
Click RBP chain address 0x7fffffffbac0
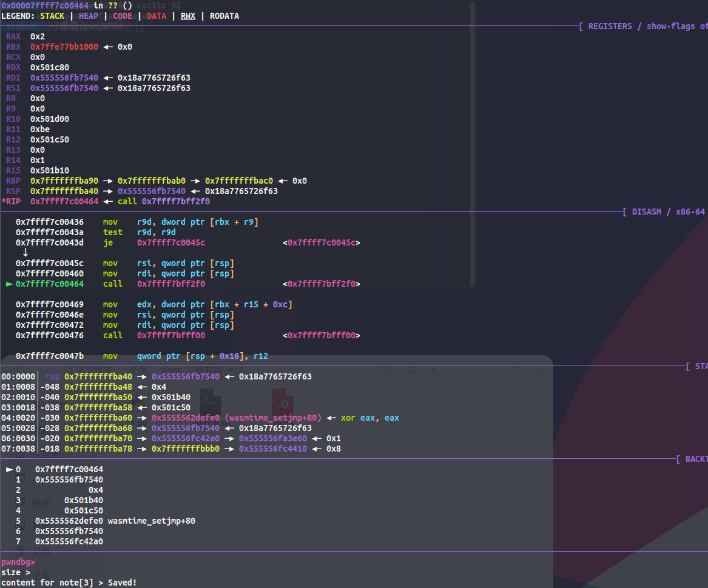[239, 181]
